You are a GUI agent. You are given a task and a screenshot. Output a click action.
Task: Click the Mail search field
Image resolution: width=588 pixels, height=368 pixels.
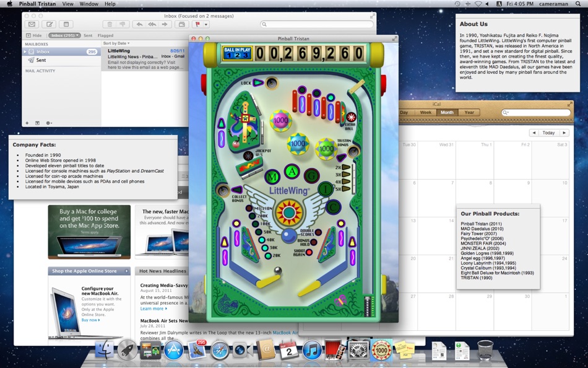tap(317, 24)
